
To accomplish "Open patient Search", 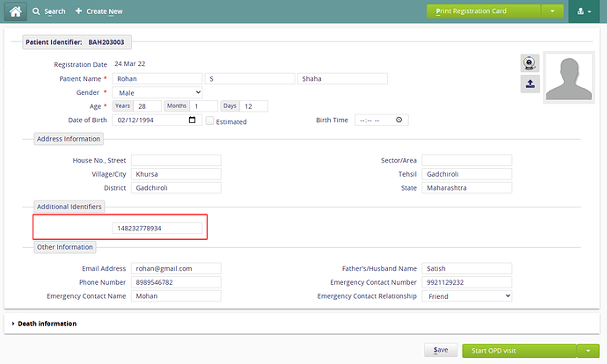I will tap(49, 11).
